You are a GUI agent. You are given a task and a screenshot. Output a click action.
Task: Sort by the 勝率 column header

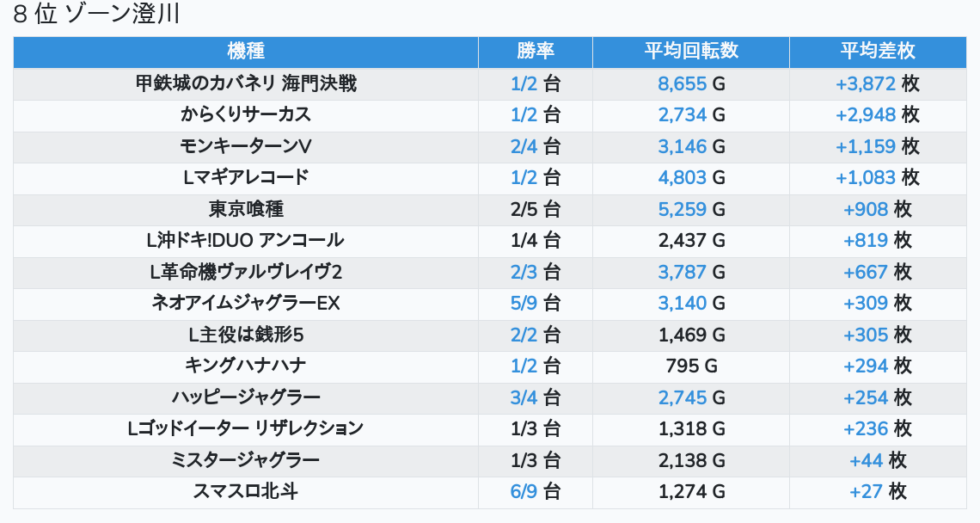(x=535, y=52)
